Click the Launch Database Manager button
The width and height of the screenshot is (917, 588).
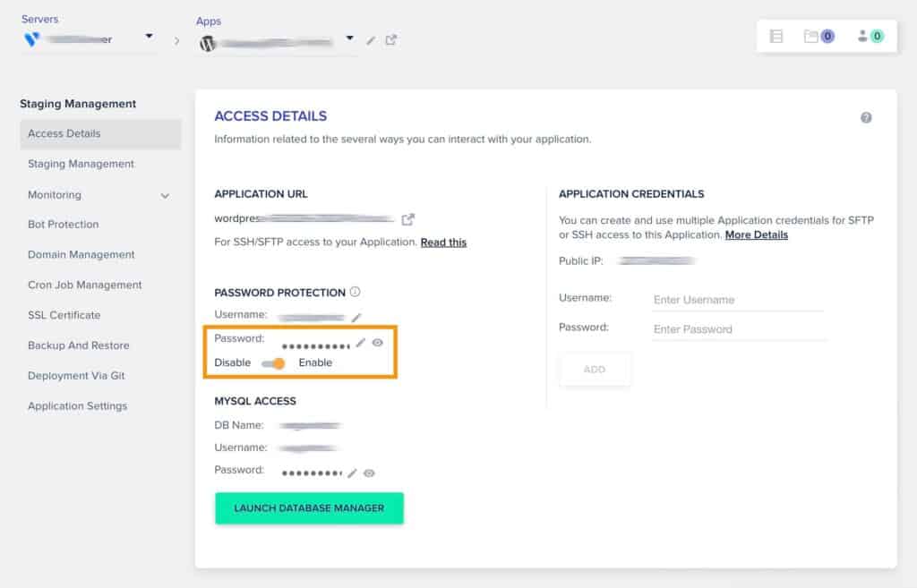coord(309,507)
